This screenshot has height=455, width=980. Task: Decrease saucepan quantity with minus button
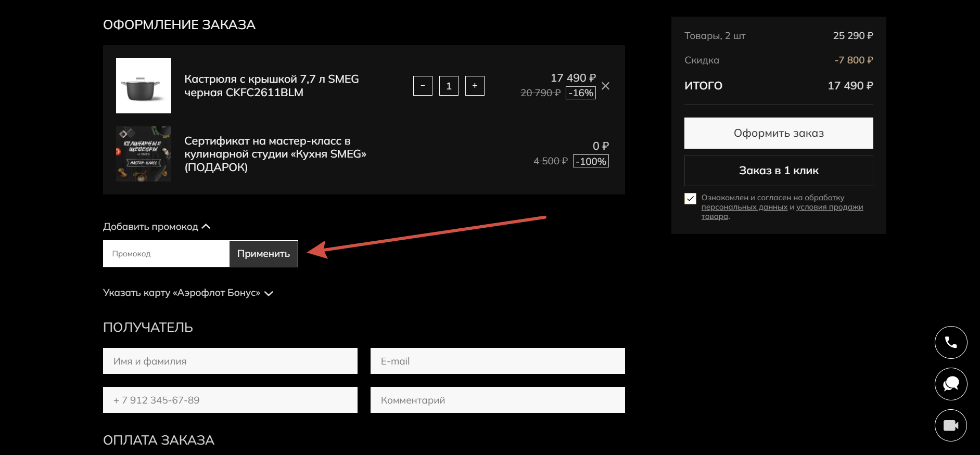coord(423,86)
